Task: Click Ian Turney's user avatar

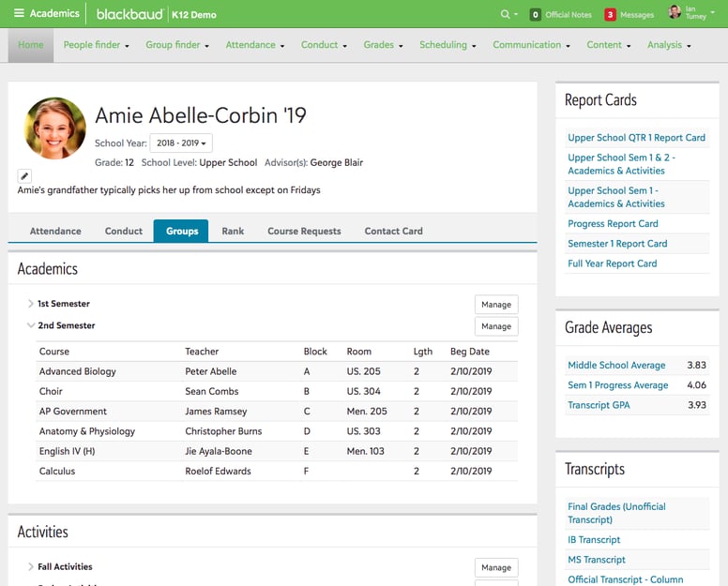Action: coord(675,13)
